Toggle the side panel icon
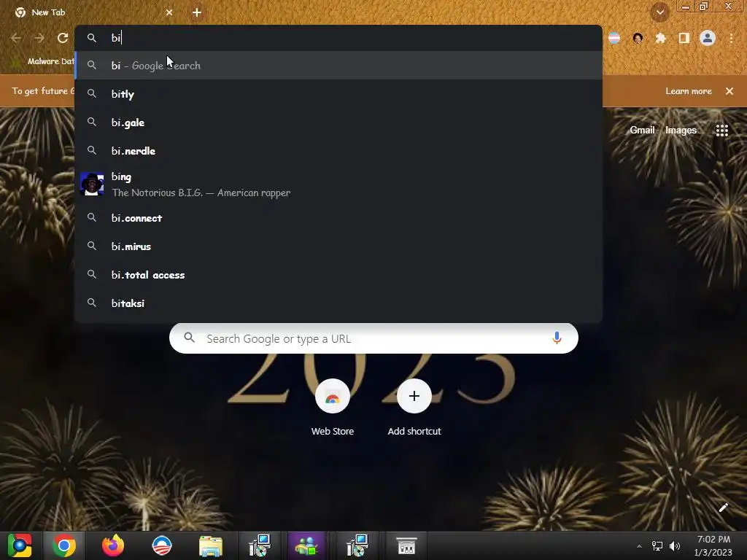 point(684,38)
